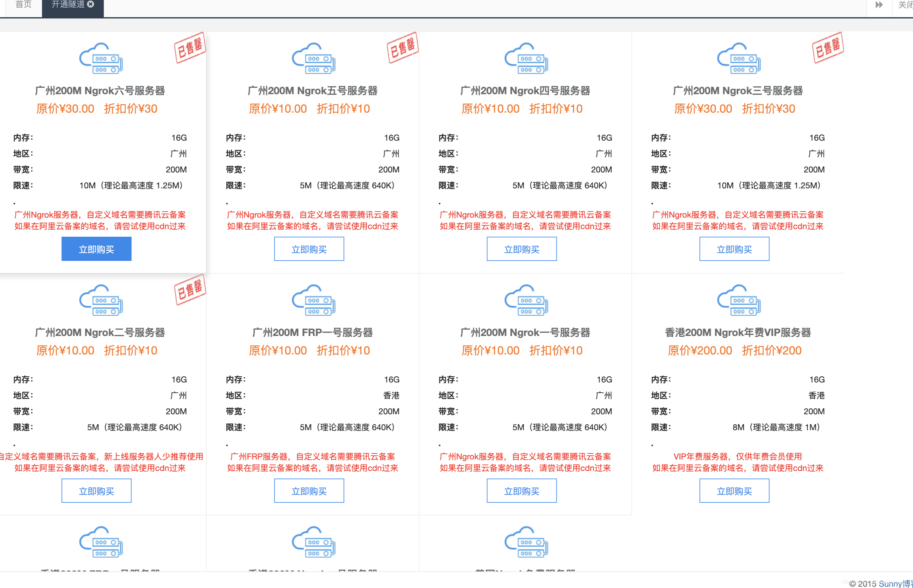Click title 广州200M Ngrok六号服务器
This screenshot has height=588, width=913.
click(x=100, y=90)
